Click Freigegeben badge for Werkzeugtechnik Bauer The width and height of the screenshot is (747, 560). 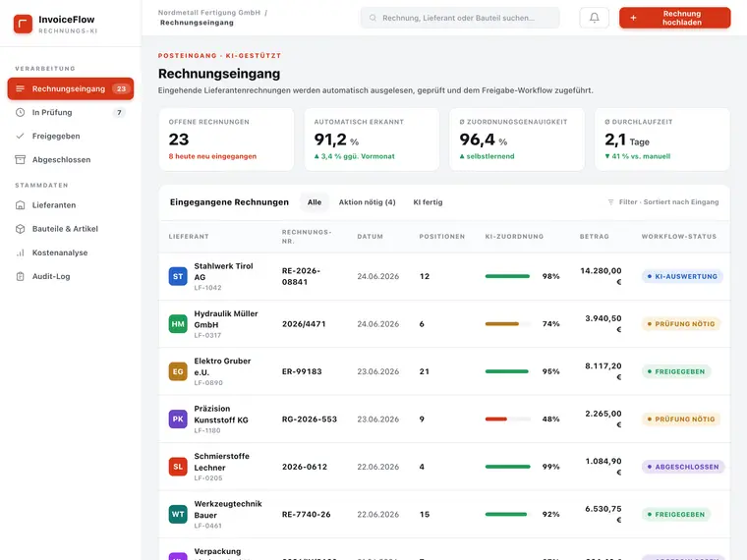pyautogui.click(x=676, y=514)
